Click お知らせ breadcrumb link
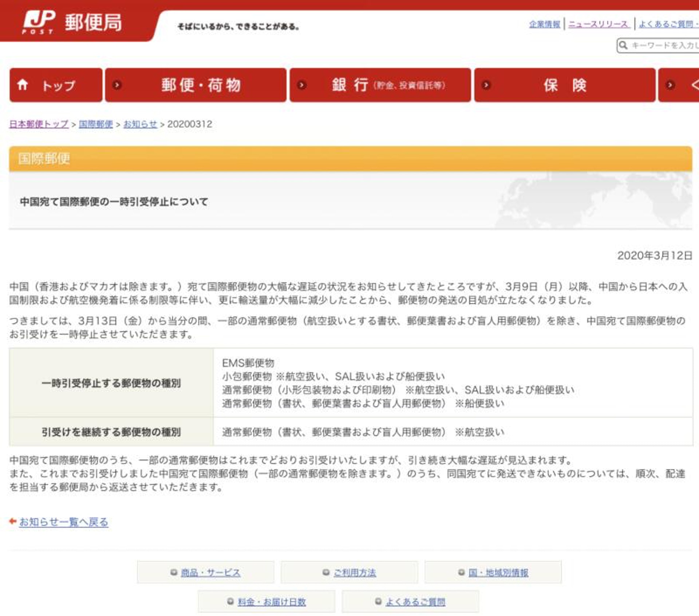The width and height of the screenshot is (699, 616). (140, 124)
